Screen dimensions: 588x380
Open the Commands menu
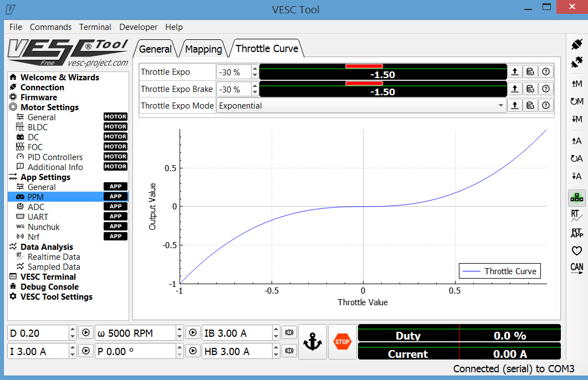tap(50, 27)
